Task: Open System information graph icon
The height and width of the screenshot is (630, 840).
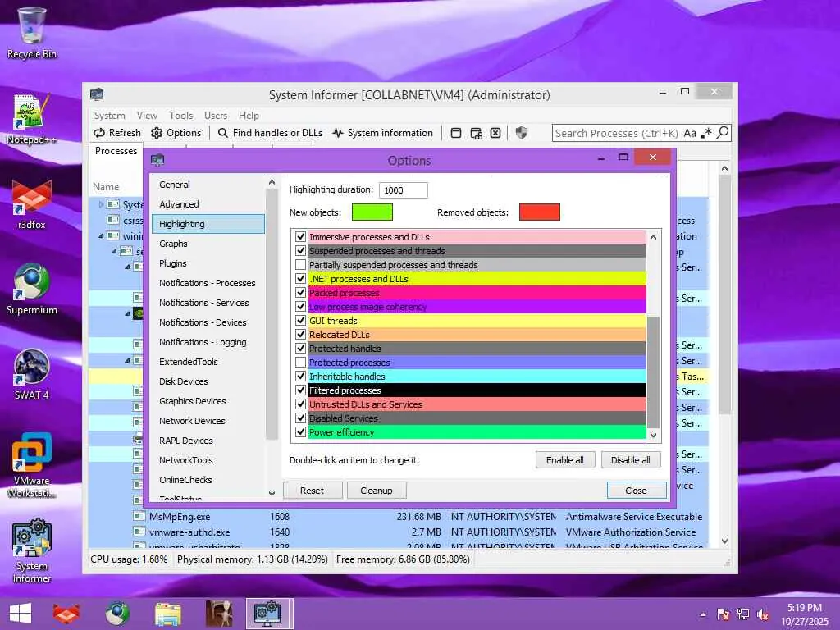Action: pos(337,133)
